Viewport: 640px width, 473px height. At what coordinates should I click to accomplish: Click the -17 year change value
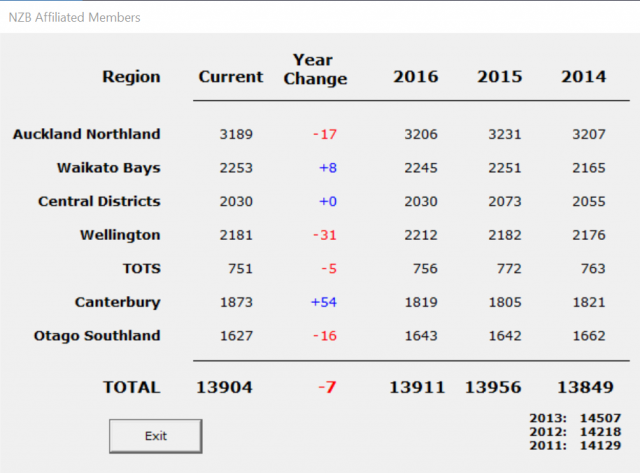click(x=325, y=134)
